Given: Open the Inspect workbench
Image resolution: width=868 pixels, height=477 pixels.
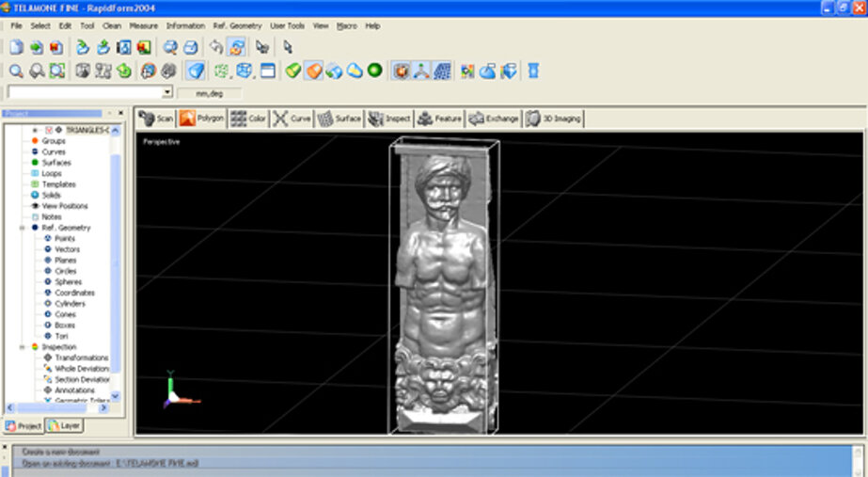Looking at the screenshot, I should tap(389, 119).
